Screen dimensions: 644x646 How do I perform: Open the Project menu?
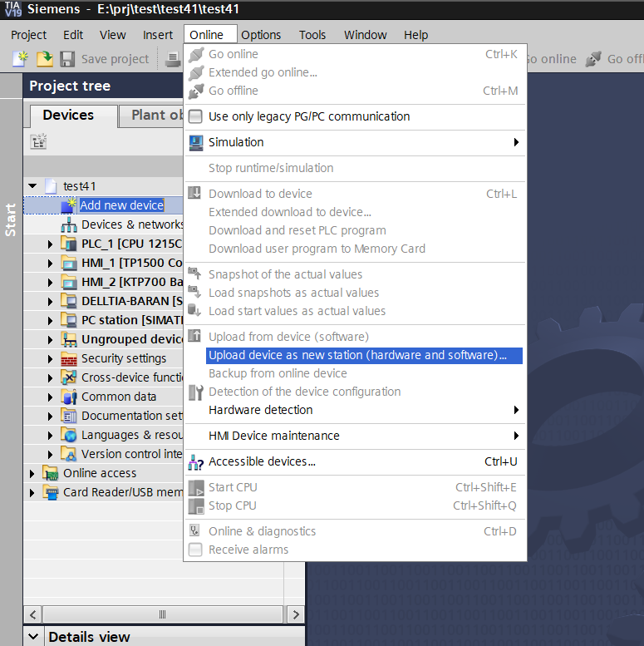click(x=29, y=35)
